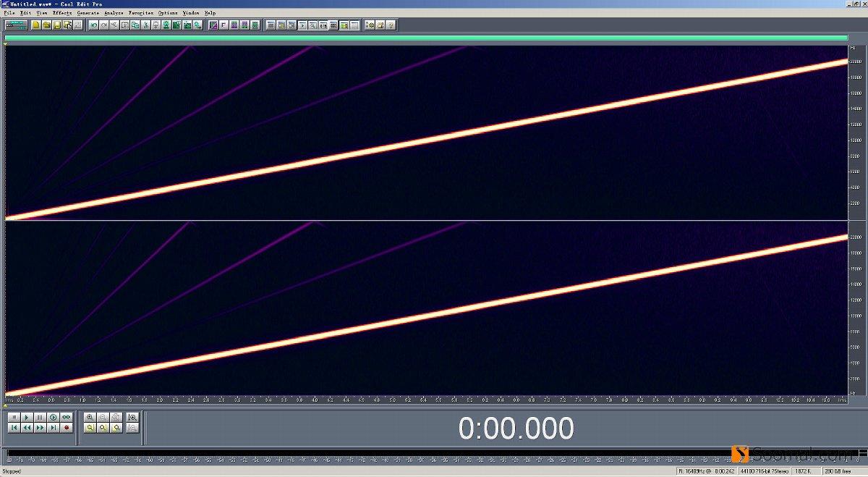Click the New file toolbar icon

(x=35, y=25)
